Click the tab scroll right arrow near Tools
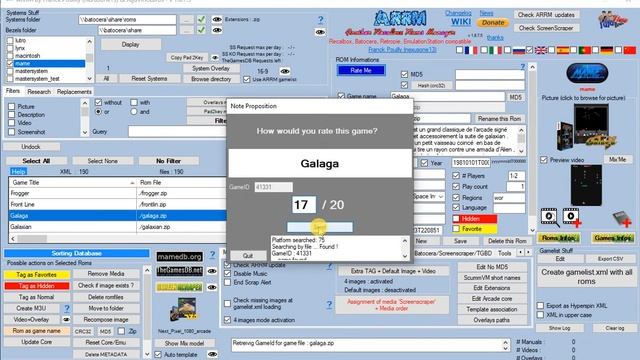Screen dimensions: 640x360 (528, 253)
